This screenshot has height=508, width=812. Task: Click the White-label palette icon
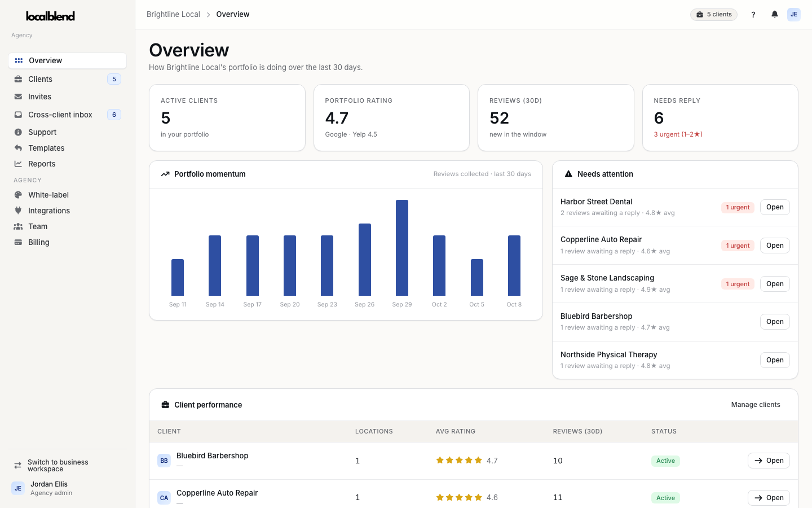click(19, 195)
